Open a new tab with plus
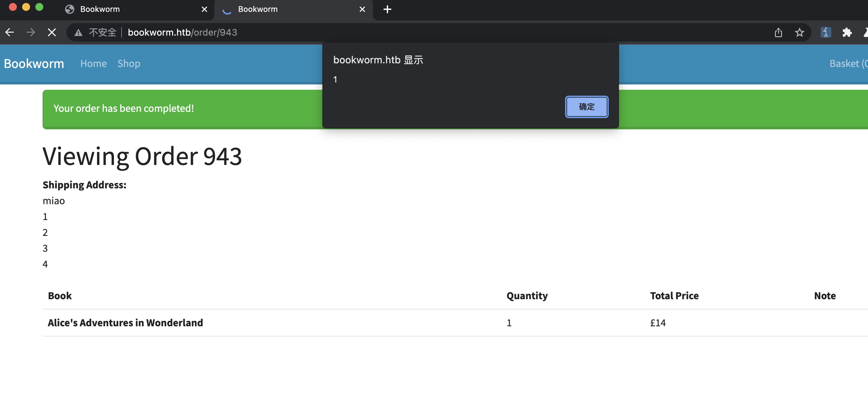The image size is (868, 417). pyautogui.click(x=387, y=9)
